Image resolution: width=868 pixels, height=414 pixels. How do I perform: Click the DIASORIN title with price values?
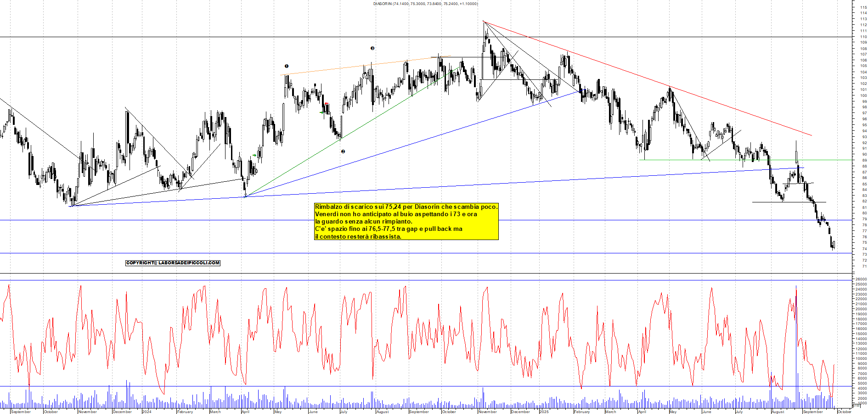click(x=425, y=4)
